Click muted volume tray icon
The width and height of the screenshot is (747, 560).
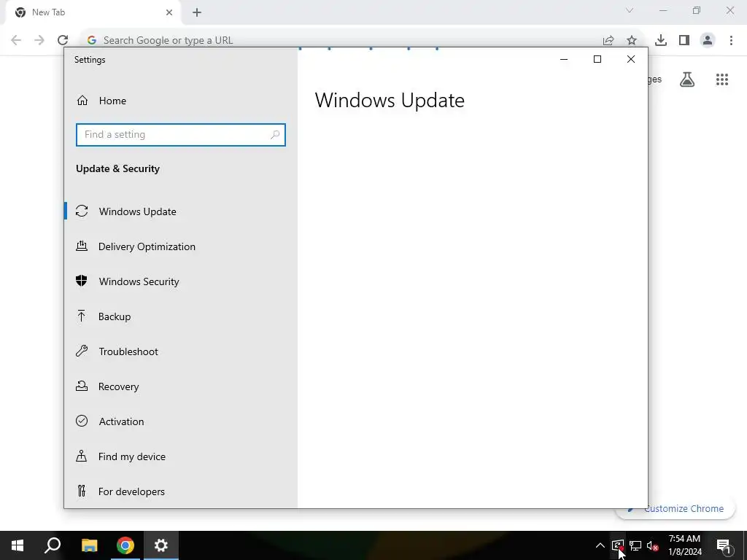pyautogui.click(x=653, y=545)
